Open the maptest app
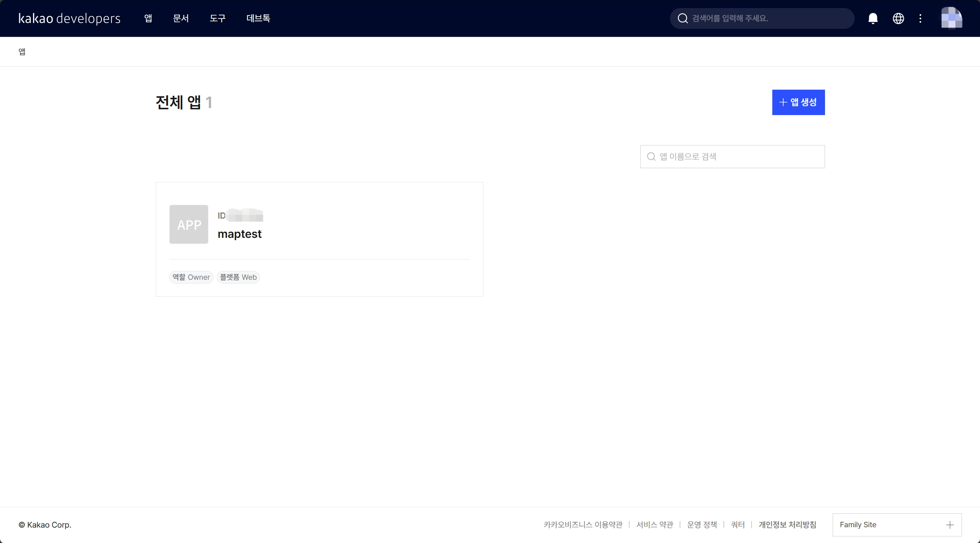 click(240, 234)
